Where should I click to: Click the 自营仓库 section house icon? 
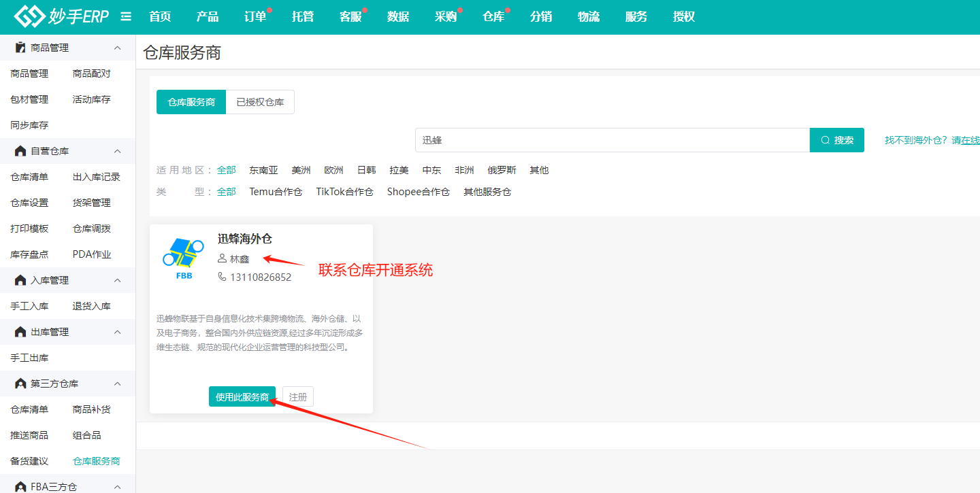20,151
